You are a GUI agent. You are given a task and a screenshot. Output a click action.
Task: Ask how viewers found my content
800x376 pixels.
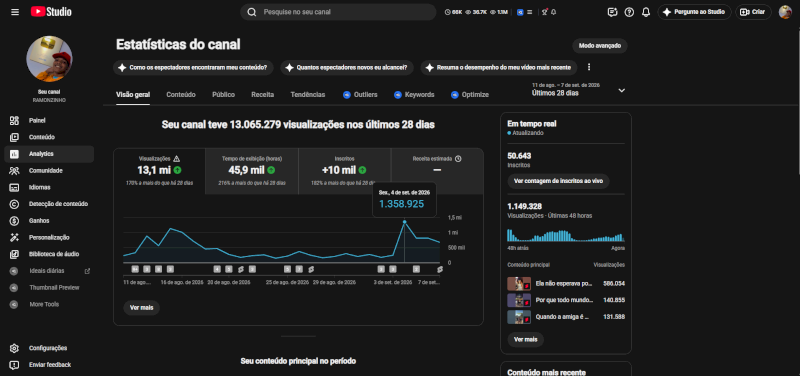point(193,67)
